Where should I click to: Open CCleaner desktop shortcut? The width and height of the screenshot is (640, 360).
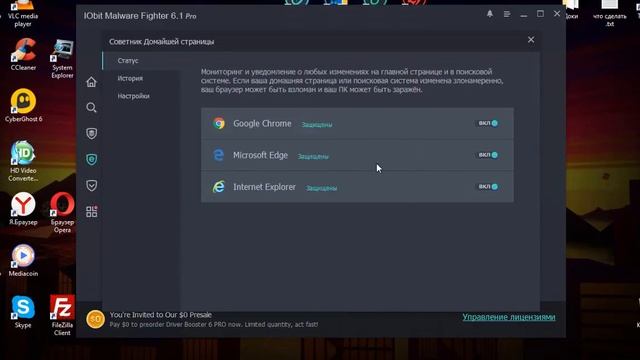(23, 54)
